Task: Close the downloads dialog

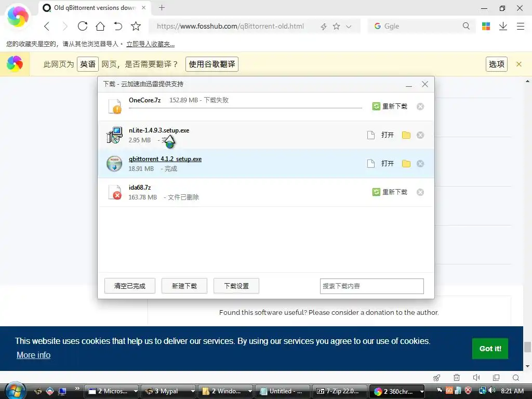Action: 425,84
